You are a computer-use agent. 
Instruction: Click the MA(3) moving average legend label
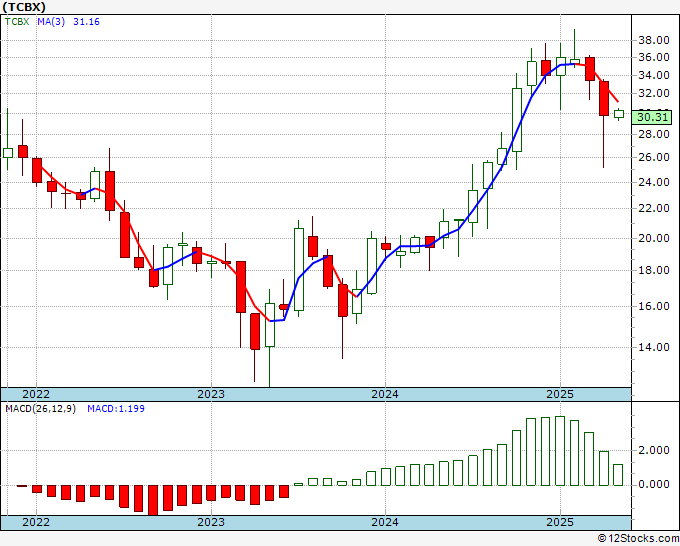51,22
